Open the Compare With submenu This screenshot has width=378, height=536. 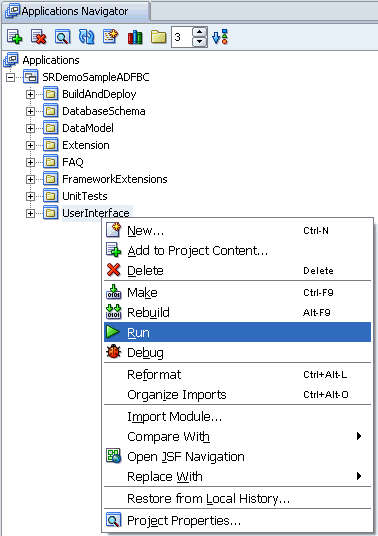238,437
